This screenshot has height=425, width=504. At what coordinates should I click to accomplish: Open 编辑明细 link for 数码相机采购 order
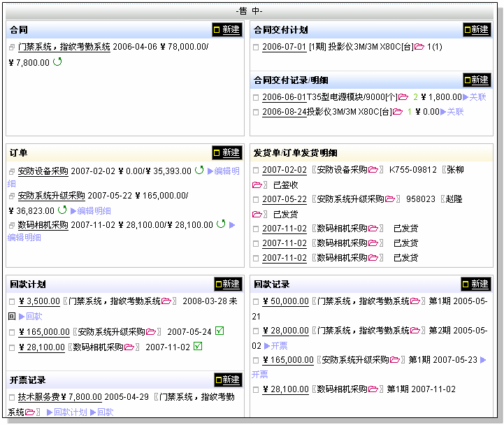coord(24,238)
